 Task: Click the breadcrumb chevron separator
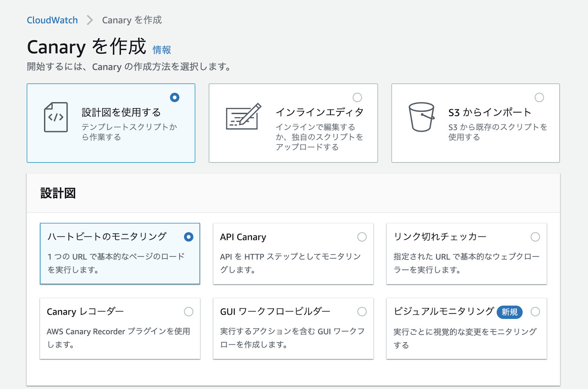coord(90,20)
